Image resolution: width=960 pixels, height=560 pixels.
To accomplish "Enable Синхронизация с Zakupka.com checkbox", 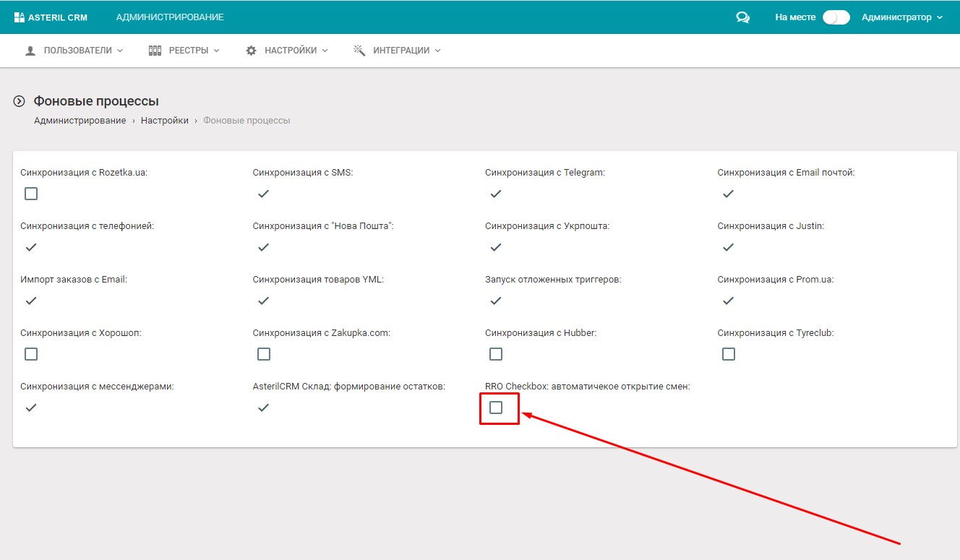I will (264, 354).
